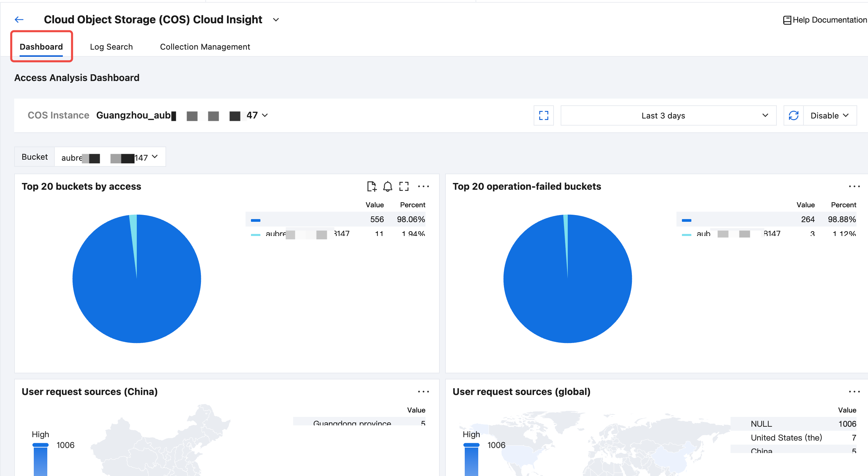Open more options for Top 20 buckets by access
Screen dimensions: 868x476
coord(423,186)
